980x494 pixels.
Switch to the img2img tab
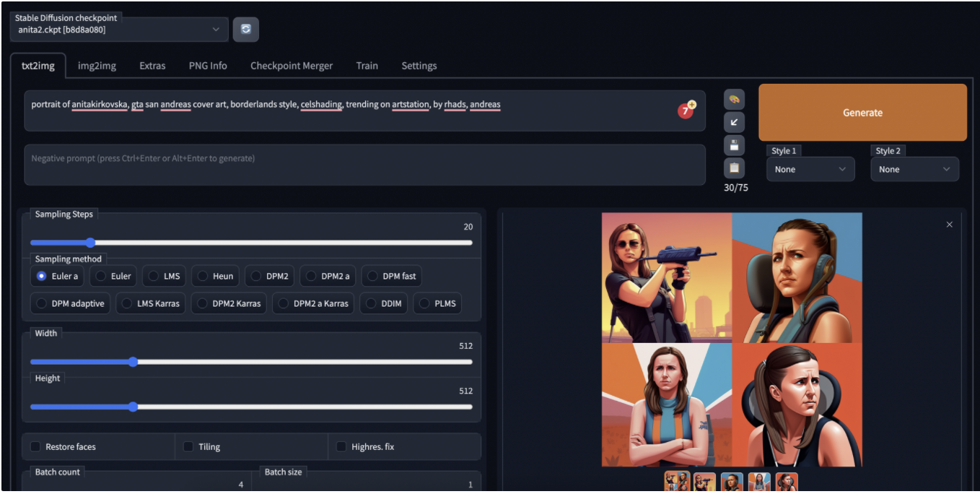point(97,66)
